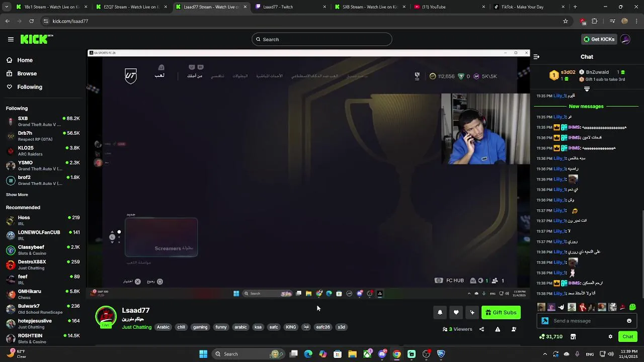Toggle notifications bell for Lsaad77
This screenshot has width=644, height=362.
[x=440, y=312]
